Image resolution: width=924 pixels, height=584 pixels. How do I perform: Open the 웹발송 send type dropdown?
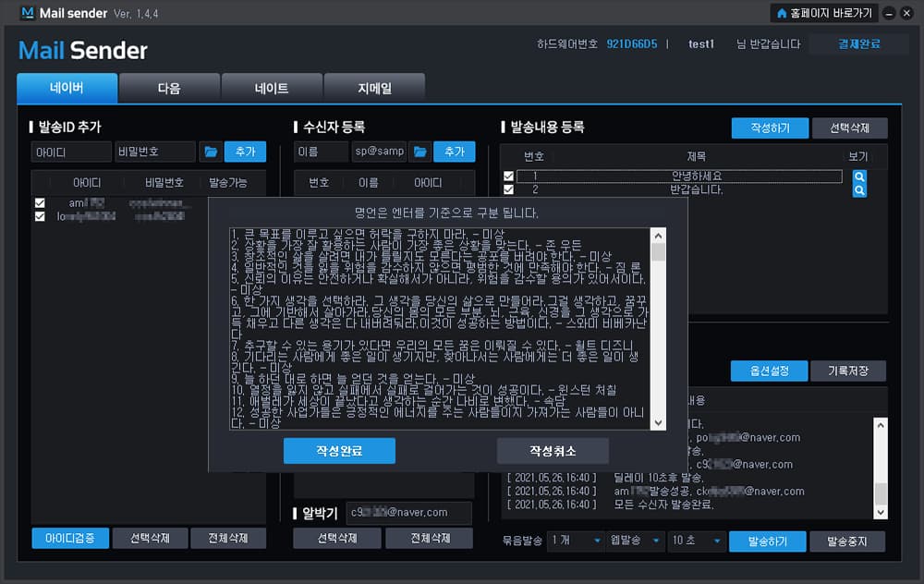point(634,541)
